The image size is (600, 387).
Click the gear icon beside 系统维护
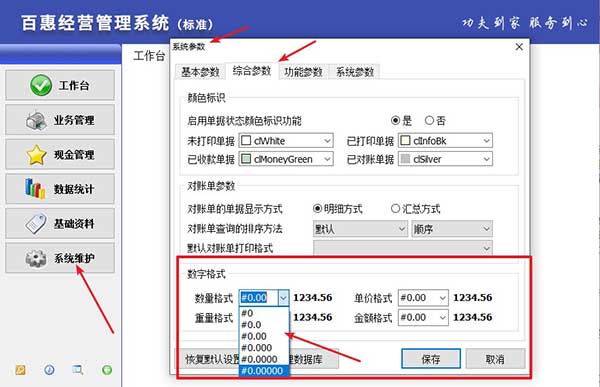click(36, 258)
